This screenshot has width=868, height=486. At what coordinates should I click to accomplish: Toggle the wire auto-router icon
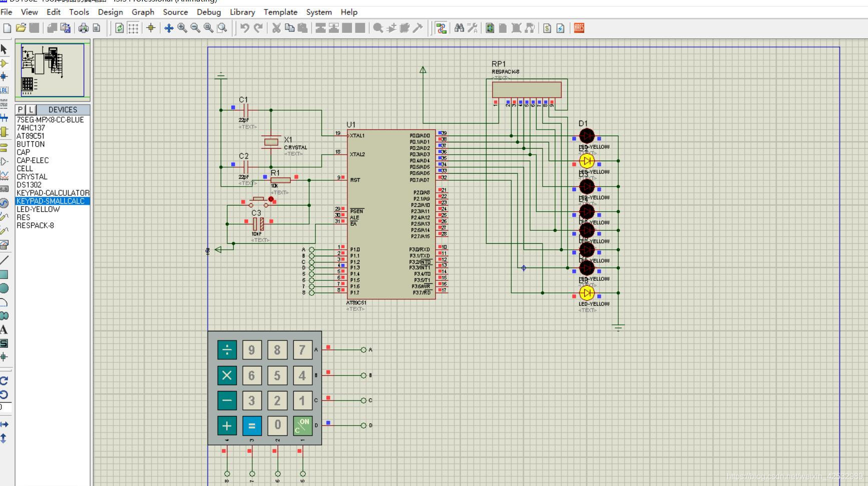(x=441, y=28)
